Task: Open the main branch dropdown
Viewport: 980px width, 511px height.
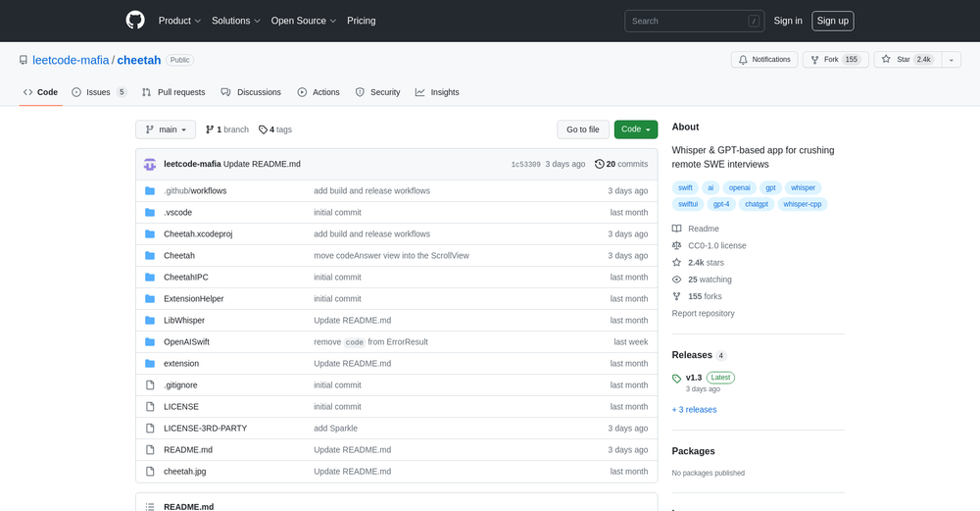Action: click(x=166, y=129)
